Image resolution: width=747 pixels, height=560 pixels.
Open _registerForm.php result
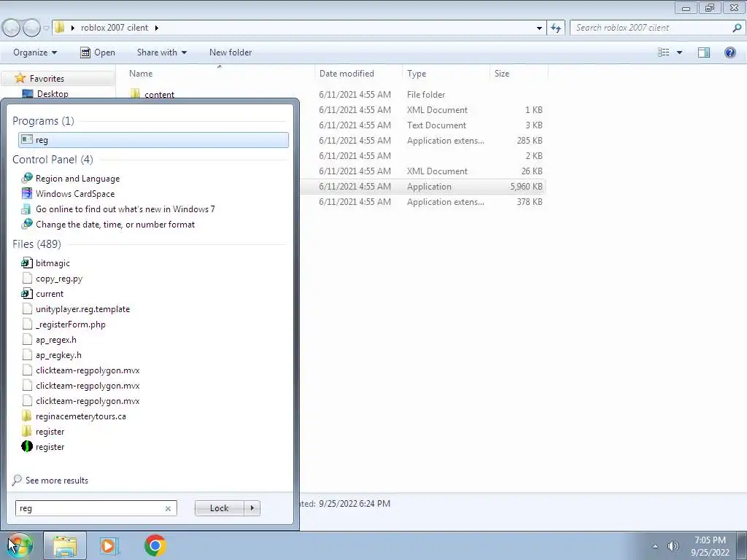pyautogui.click(x=64, y=324)
